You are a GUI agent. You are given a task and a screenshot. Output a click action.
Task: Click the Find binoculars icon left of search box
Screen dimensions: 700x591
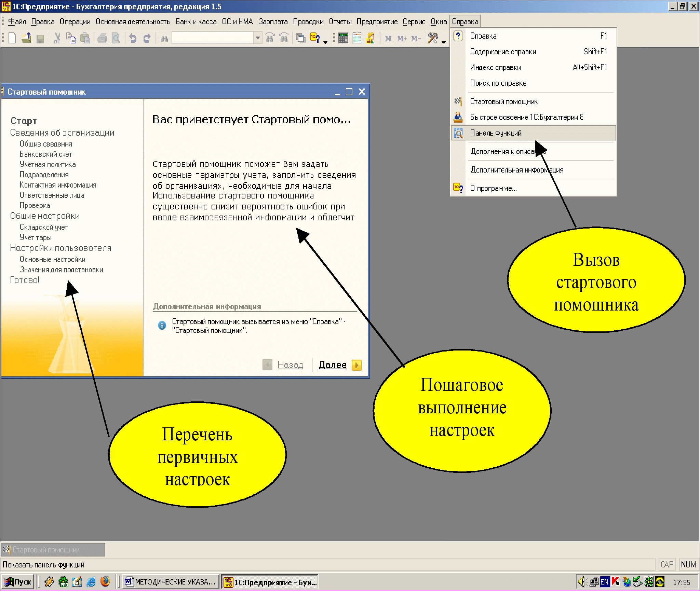164,39
